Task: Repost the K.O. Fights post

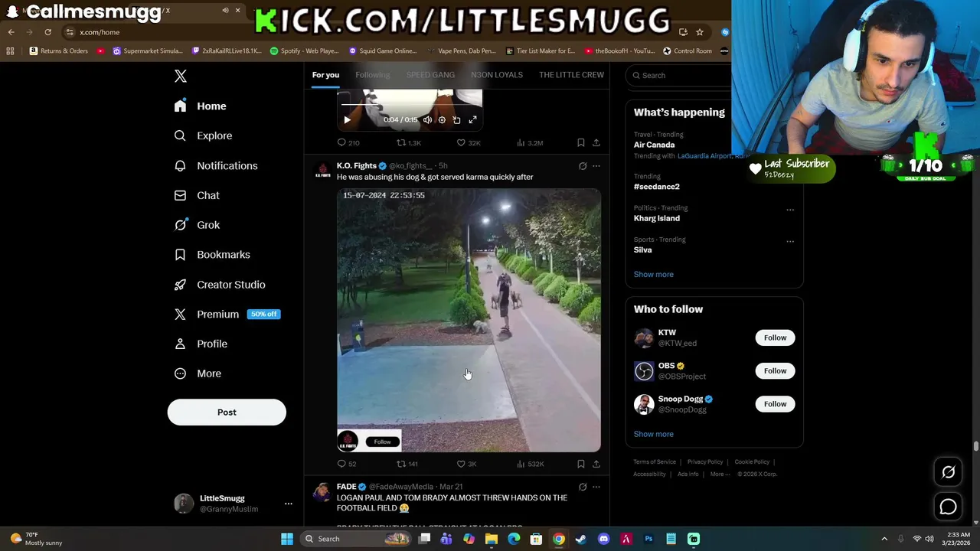Action: click(407, 464)
